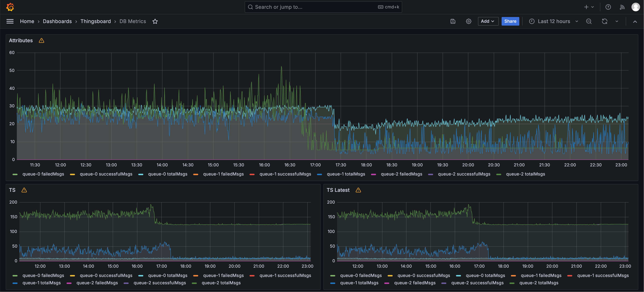Click the Grafana logo icon
644x292 pixels.
pos(10,7)
